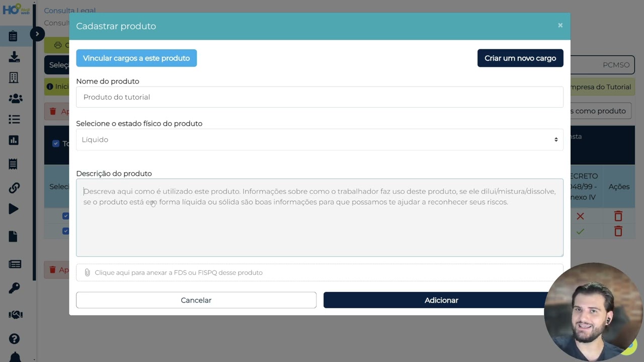Toggle the second table row checkbox
644x362 pixels.
pyautogui.click(x=65, y=231)
